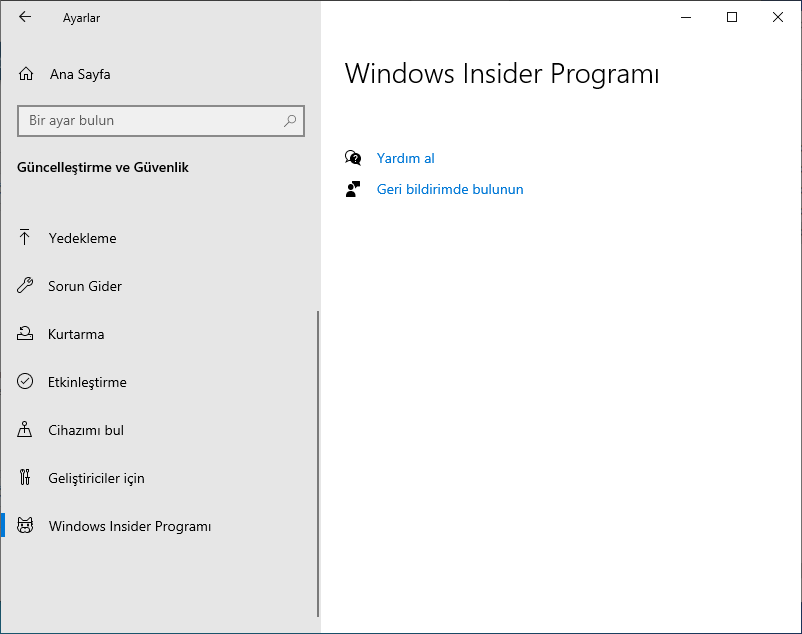Open Geri bildirimde bulunun link
Viewport: 802px width, 634px height.
pos(450,190)
